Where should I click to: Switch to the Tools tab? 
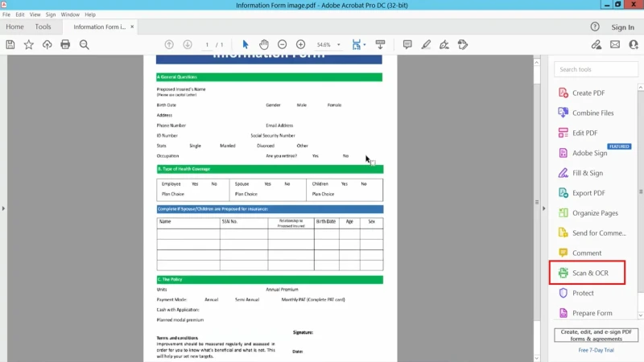[x=43, y=27]
